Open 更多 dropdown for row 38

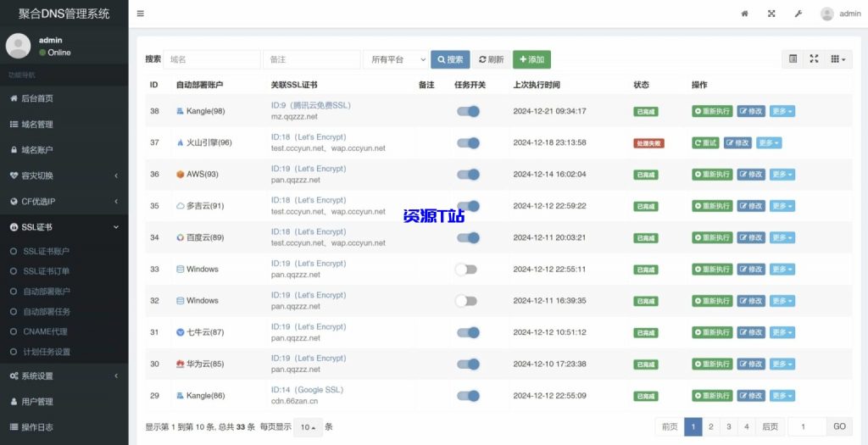pyautogui.click(x=782, y=111)
